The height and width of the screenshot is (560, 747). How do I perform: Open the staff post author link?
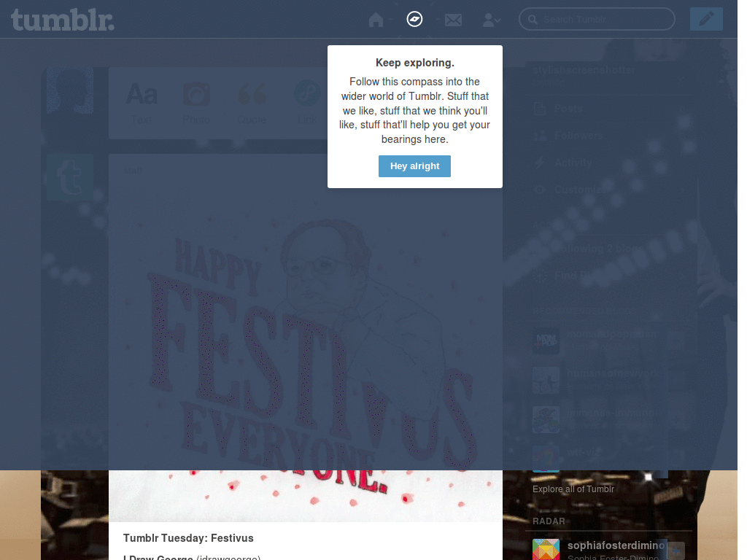click(x=133, y=171)
